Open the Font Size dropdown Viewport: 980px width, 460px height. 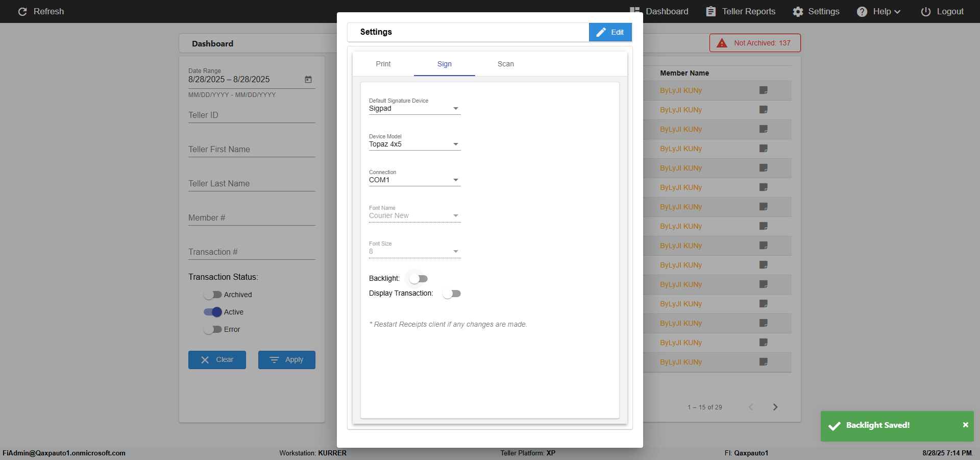(415, 251)
